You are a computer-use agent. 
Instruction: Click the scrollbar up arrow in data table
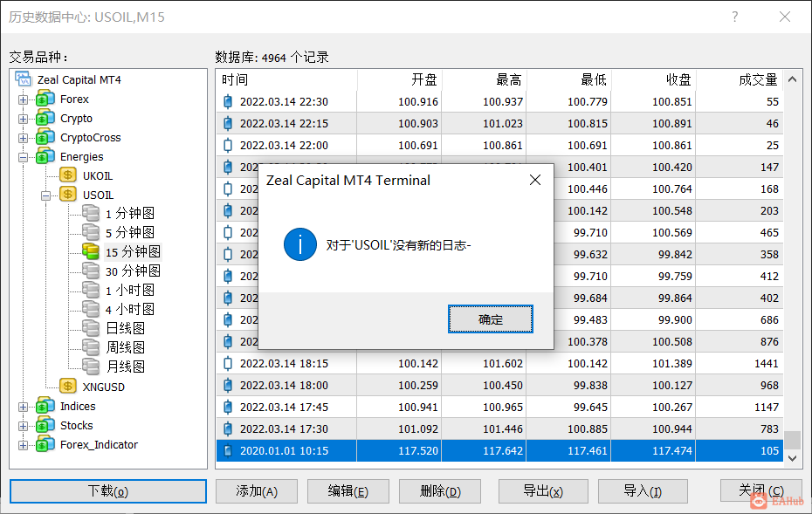(x=792, y=79)
